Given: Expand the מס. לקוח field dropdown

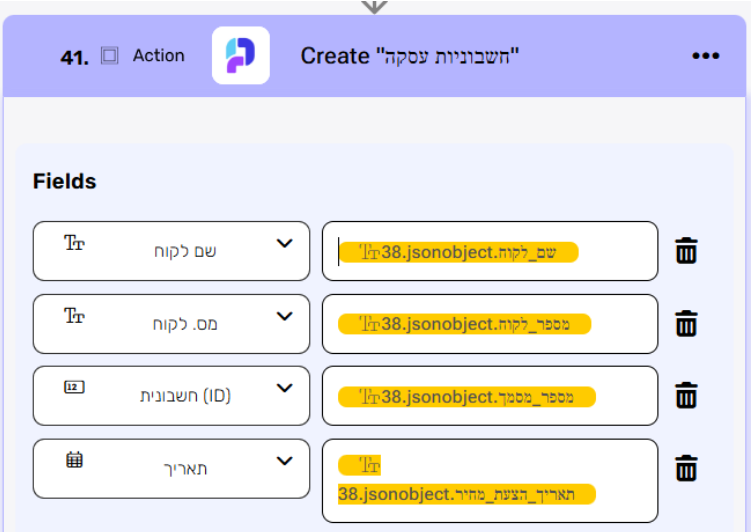Looking at the screenshot, I should click(x=284, y=317).
